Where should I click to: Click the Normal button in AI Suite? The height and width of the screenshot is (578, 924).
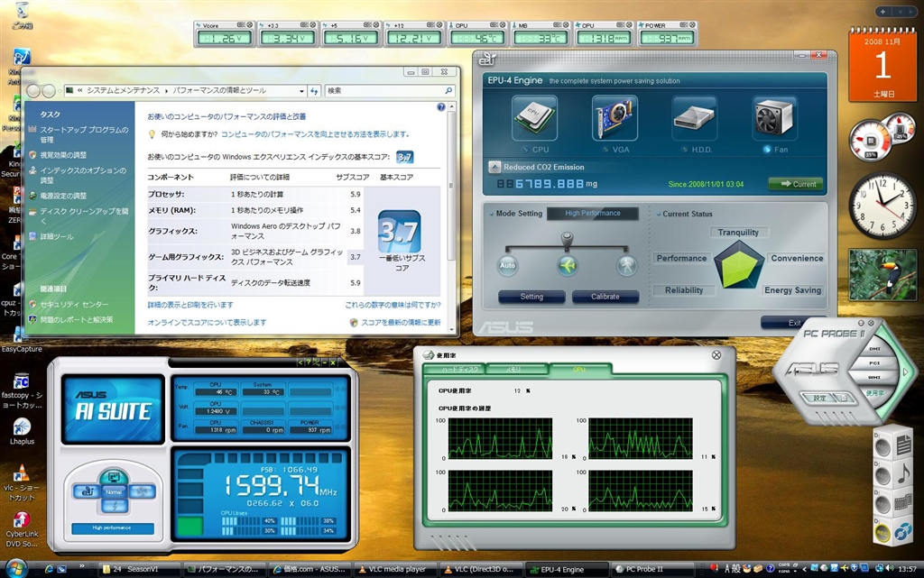pos(114,491)
